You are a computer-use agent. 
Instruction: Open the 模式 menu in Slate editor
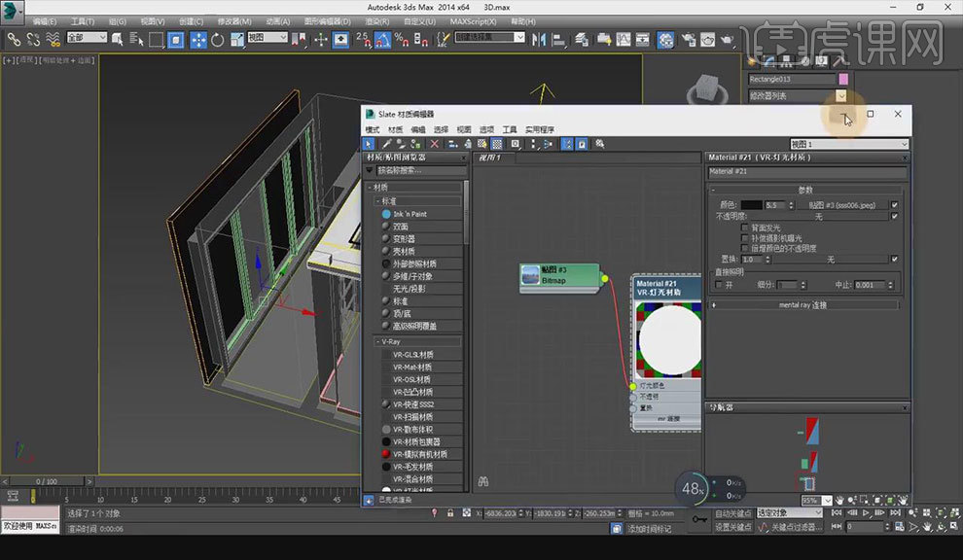(x=373, y=129)
